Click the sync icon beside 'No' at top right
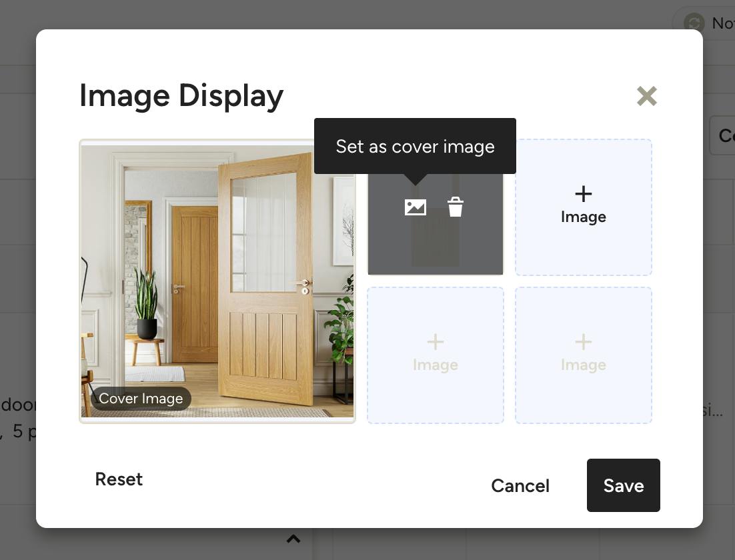This screenshot has height=560, width=735. (694, 23)
